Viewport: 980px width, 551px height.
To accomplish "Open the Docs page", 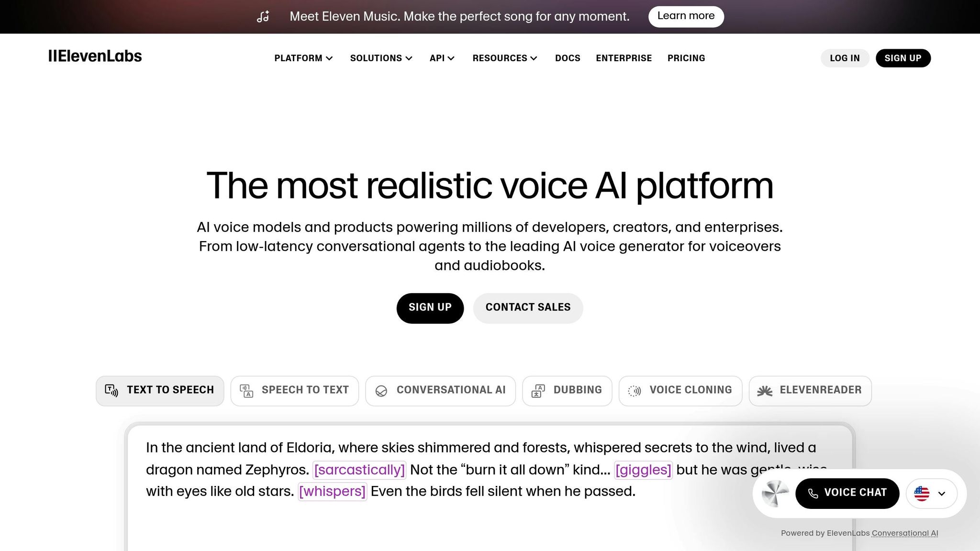I will [568, 58].
